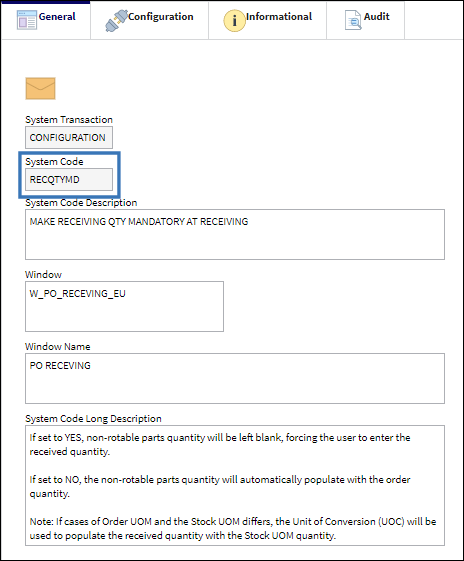Viewport: 464px width, 561px height.
Task: Select the Informational tab
Action: pos(268,20)
